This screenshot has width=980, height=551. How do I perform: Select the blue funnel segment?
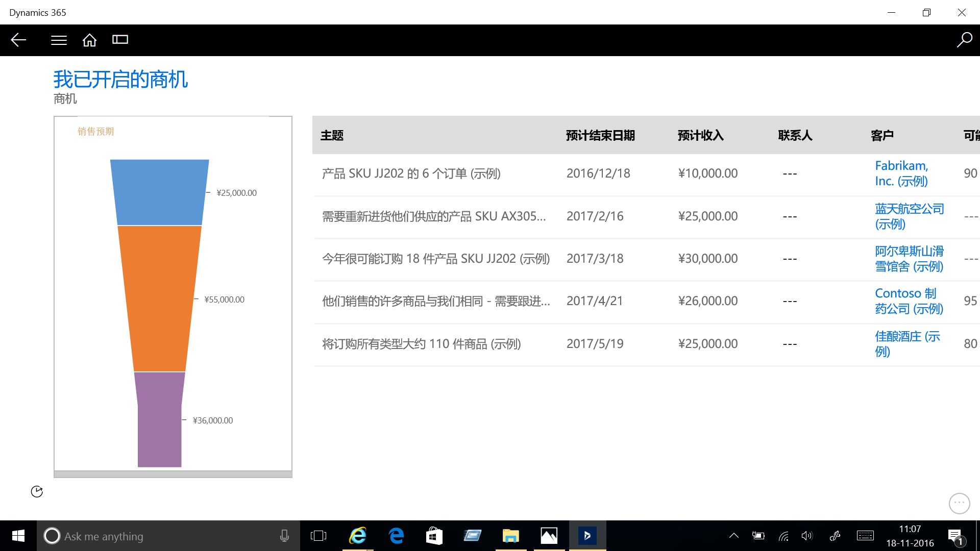pos(159,192)
